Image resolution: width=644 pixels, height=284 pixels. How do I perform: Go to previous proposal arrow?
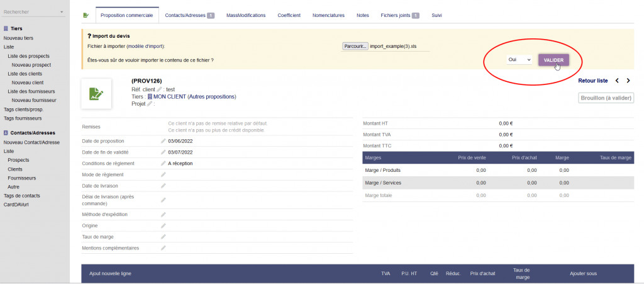pos(617,81)
